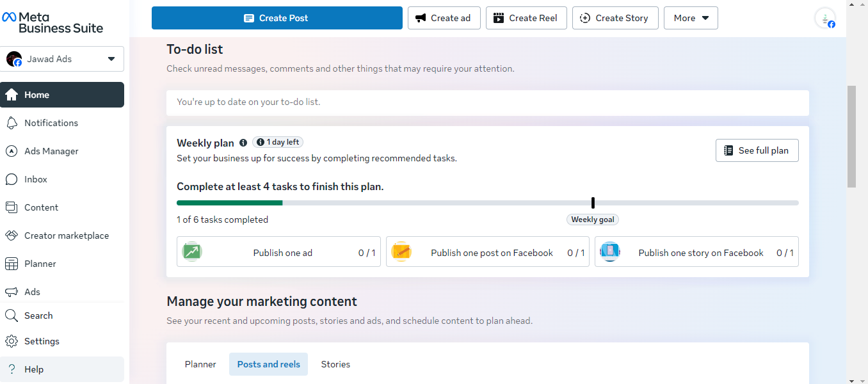Click the See full plan button
This screenshot has height=384, width=868.
[757, 150]
